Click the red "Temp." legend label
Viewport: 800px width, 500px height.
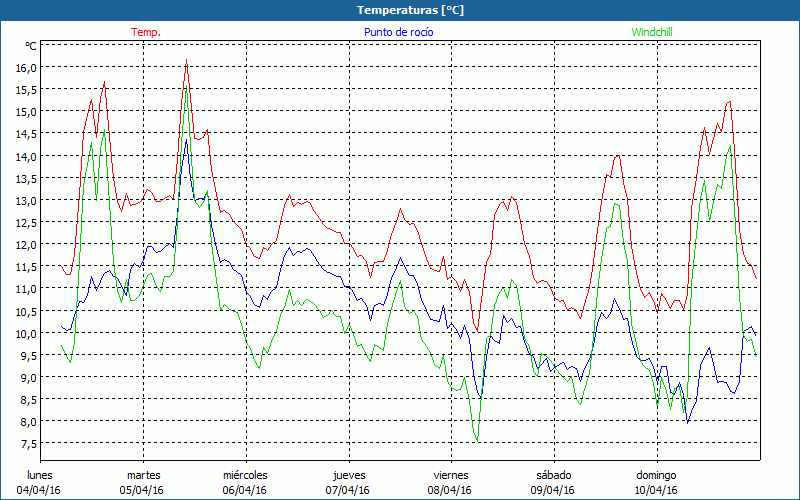[x=146, y=32]
